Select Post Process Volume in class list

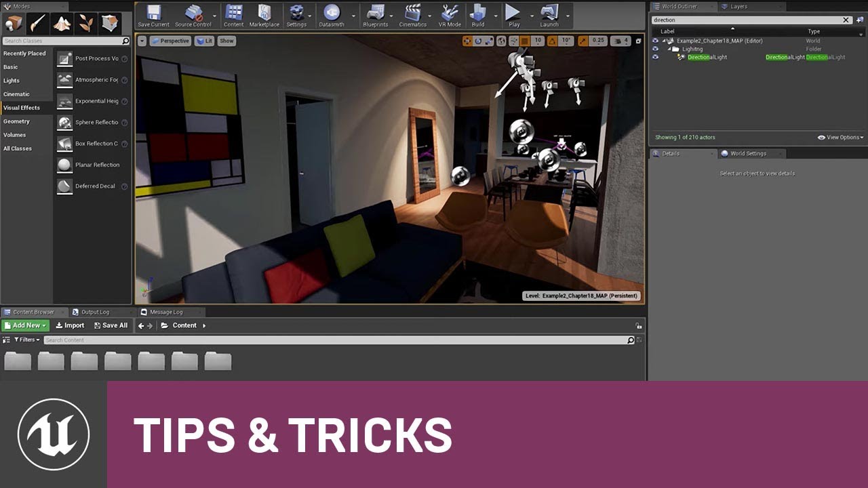(x=92, y=58)
